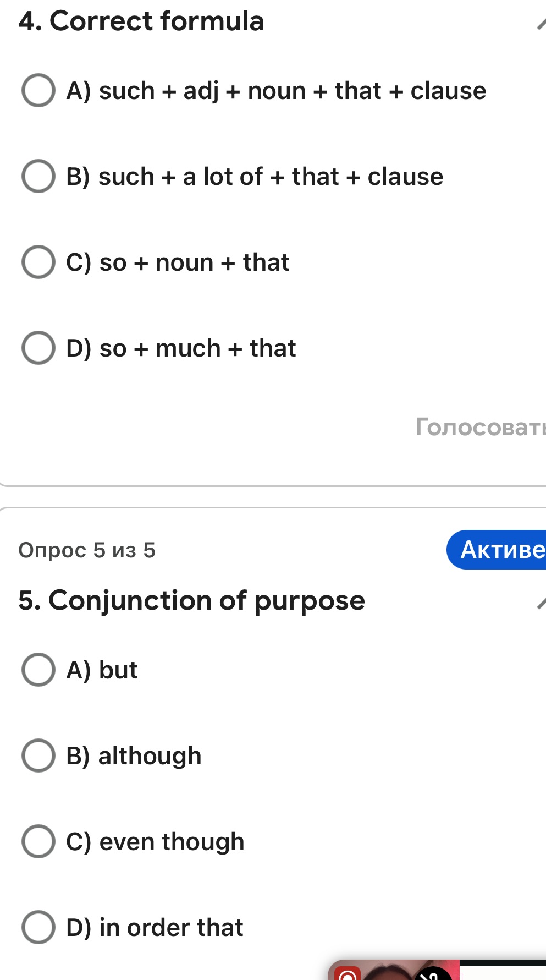The width and height of the screenshot is (546, 980).
Task: Select option D 'so + much + that'
Action: [x=38, y=348]
